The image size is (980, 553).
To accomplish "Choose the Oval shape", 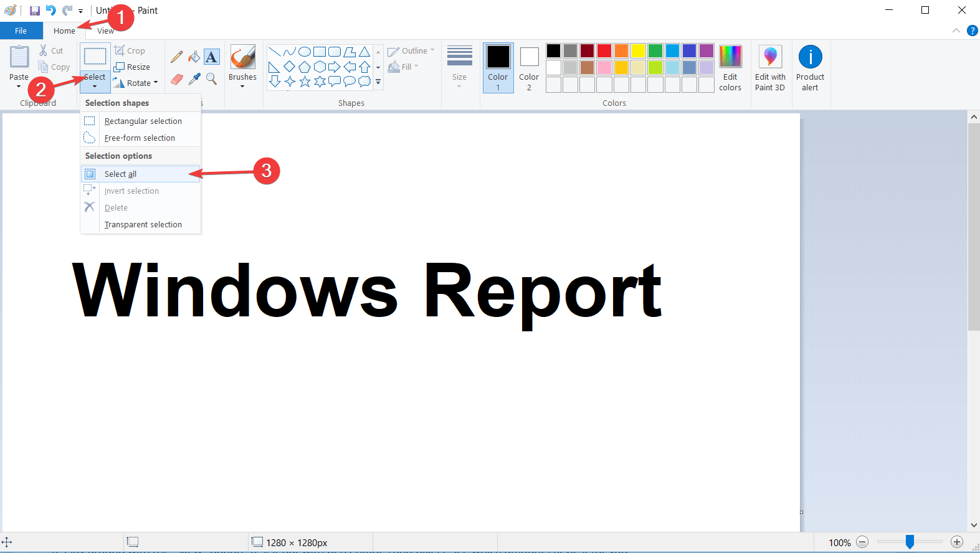I will pos(305,52).
